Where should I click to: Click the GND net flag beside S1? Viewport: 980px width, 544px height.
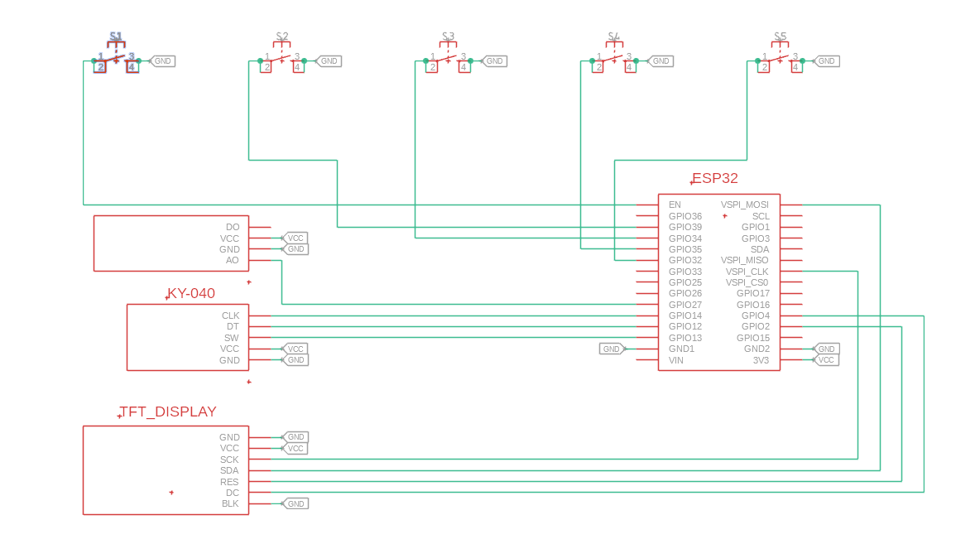click(162, 61)
